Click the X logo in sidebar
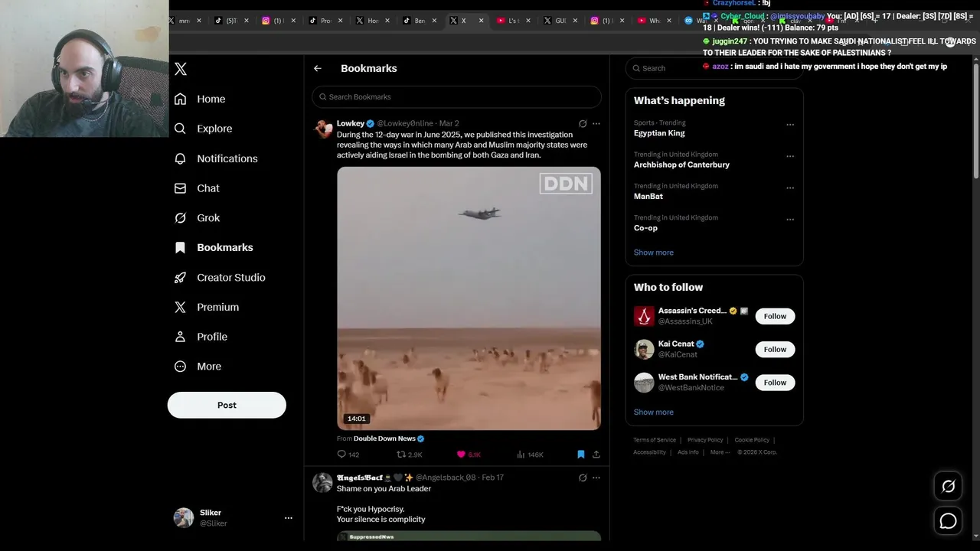980x551 pixels. click(x=181, y=69)
